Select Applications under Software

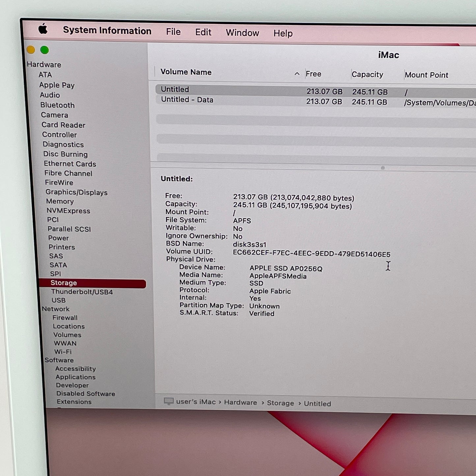[x=75, y=377]
